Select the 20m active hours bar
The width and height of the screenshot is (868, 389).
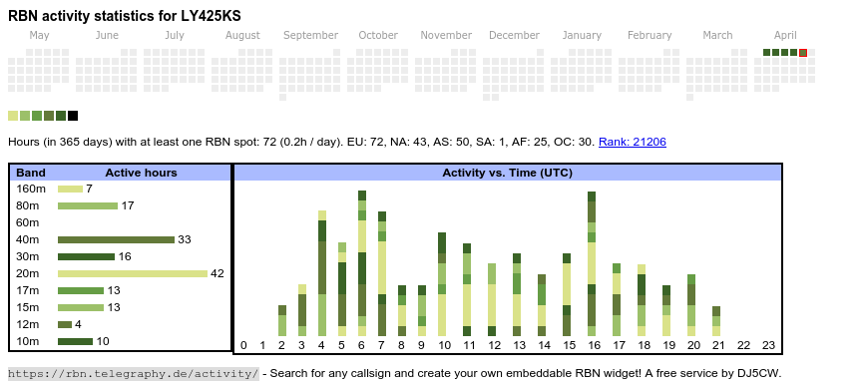point(133,274)
